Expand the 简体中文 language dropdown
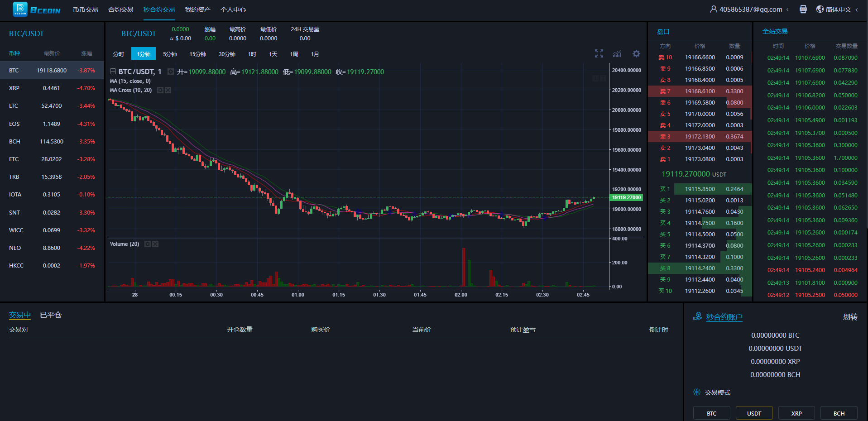 click(838, 10)
